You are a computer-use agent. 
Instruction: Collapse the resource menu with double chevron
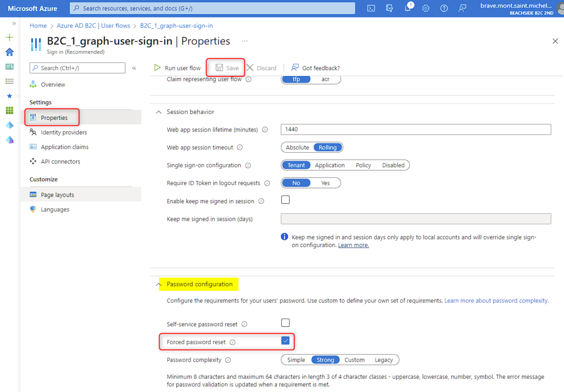click(x=134, y=68)
